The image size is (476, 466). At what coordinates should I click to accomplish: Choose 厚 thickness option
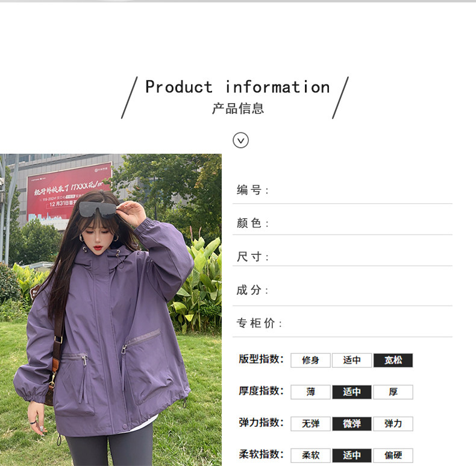393,392
